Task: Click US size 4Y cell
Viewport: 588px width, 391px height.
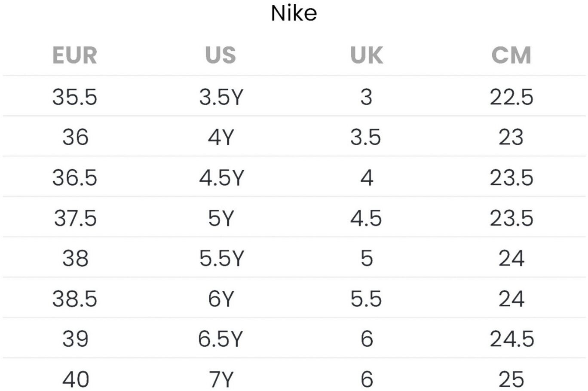Action: [221, 137]
